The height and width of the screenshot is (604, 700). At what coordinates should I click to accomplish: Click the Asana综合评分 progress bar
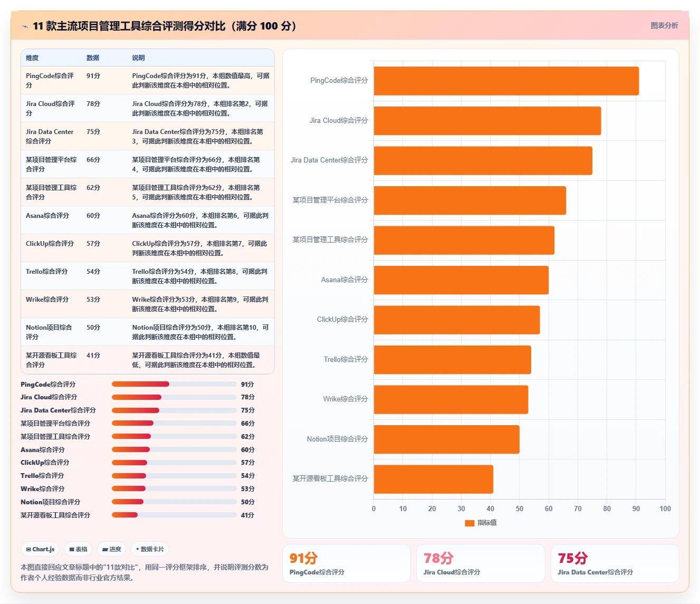[174, 449]
